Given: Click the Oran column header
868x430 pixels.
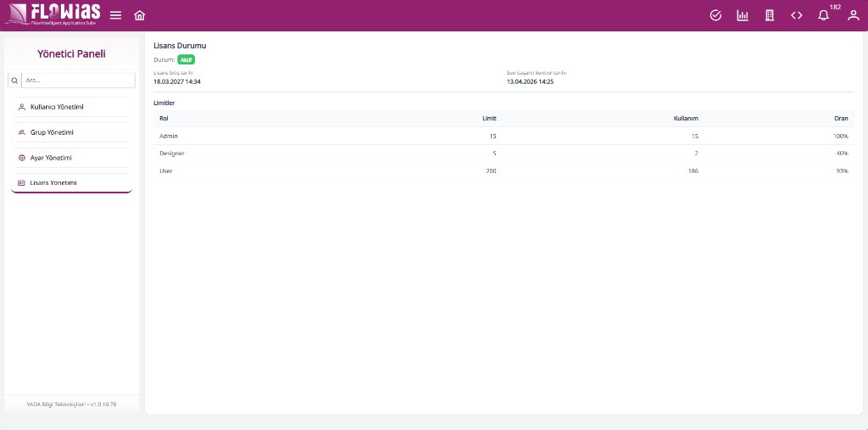Looking at the screenshot, I should coord(842,119).
